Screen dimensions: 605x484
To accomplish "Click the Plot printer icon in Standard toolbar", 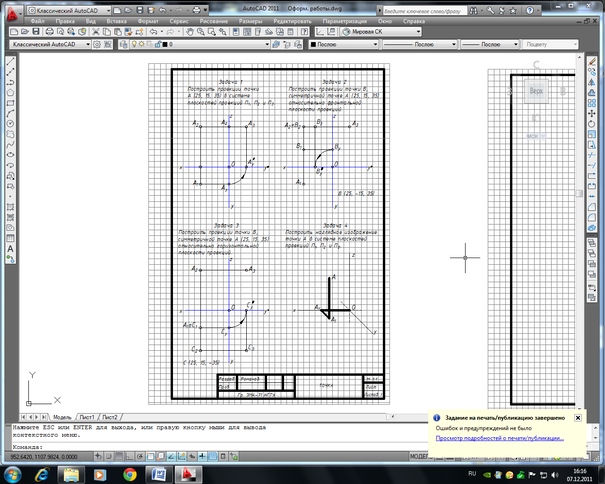I will click(50, 32).
